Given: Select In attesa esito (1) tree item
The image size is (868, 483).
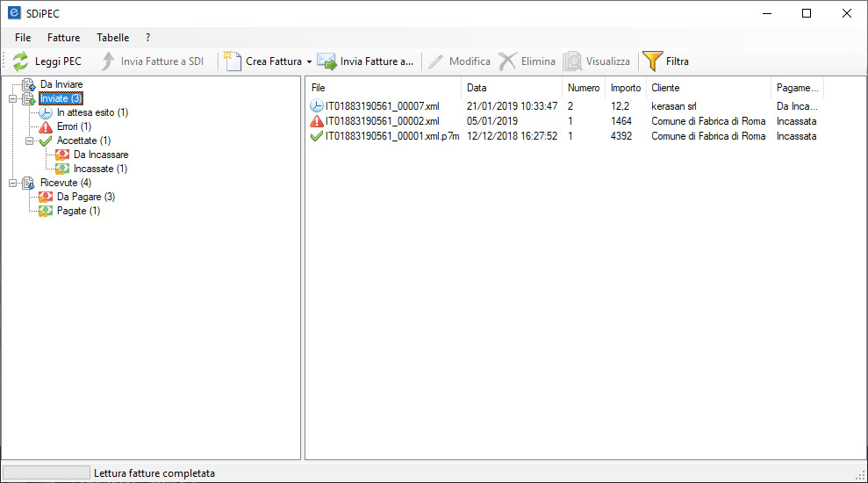Looking at the screenshot, I should 92,113.
